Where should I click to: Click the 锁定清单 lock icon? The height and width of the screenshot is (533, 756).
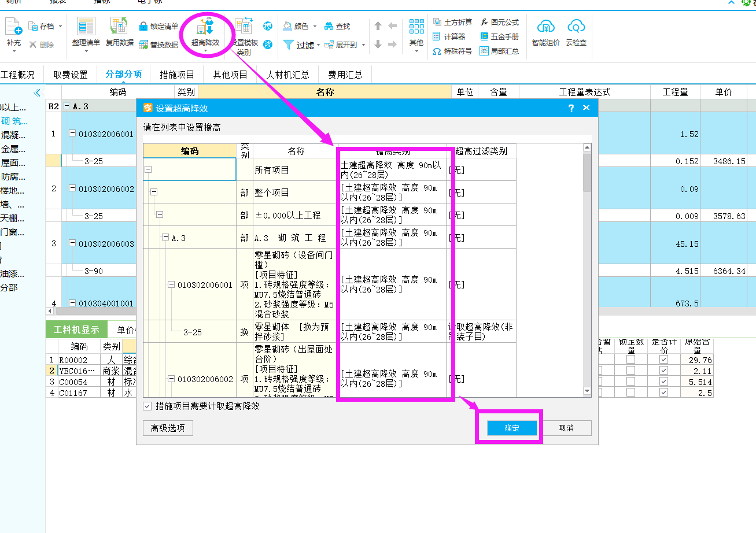(x=143, y=27)
